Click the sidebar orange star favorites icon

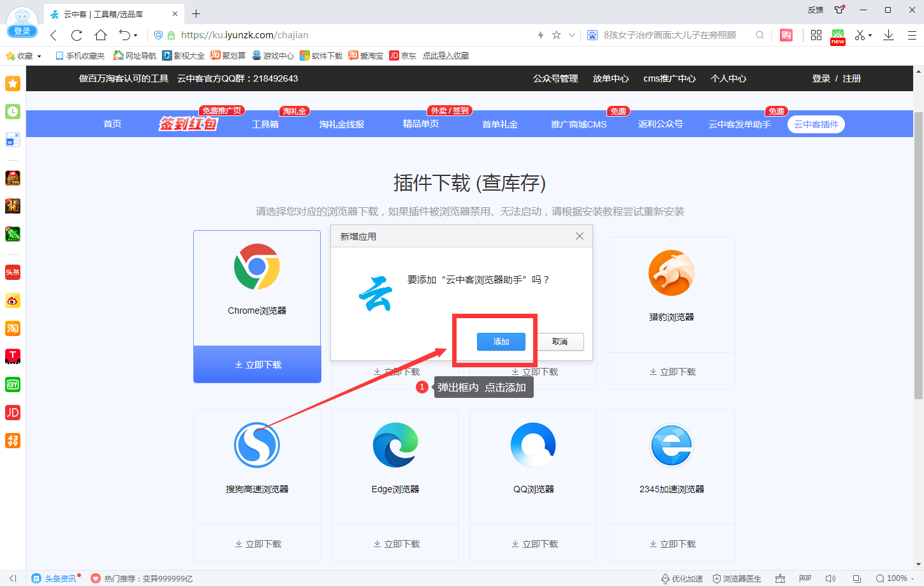click(13, 84)
